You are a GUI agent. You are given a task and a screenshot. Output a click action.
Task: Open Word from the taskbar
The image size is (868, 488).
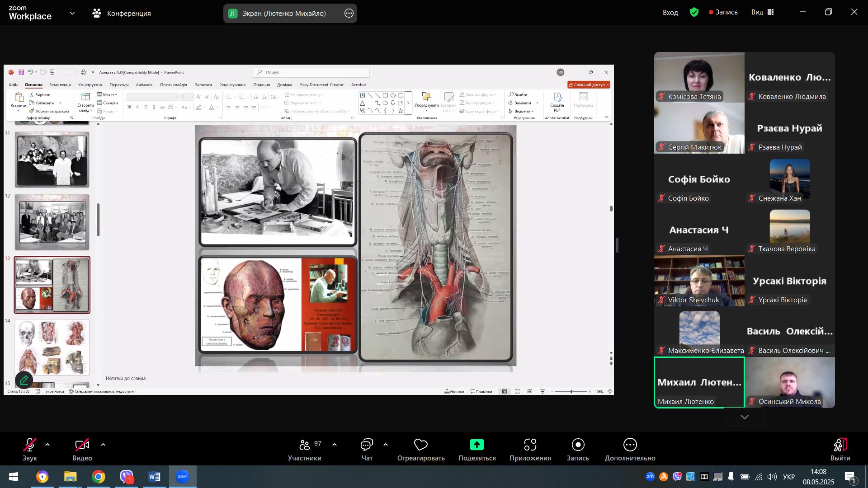[x=155, y=477]
